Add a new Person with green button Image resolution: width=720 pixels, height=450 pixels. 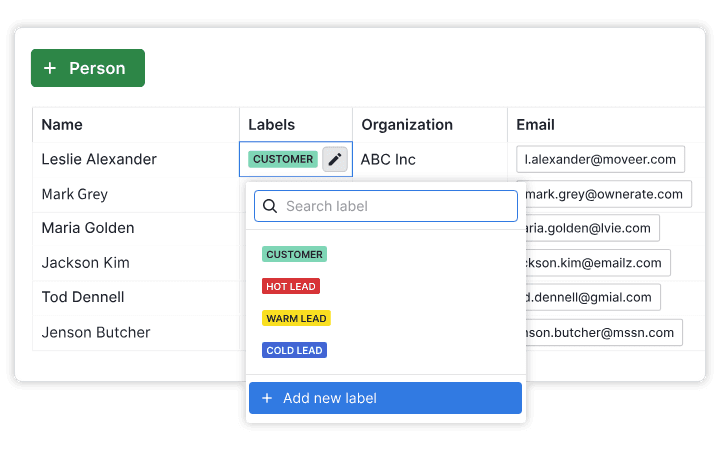[x=88, y=68]
